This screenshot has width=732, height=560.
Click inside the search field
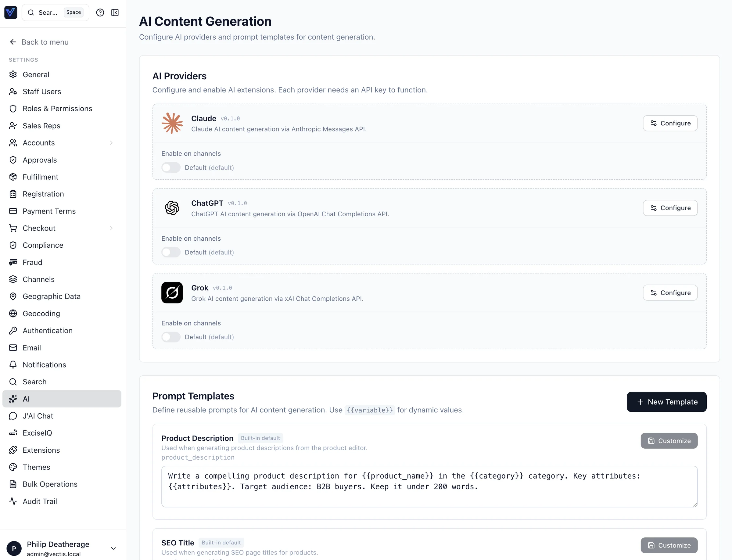(50, 12)
